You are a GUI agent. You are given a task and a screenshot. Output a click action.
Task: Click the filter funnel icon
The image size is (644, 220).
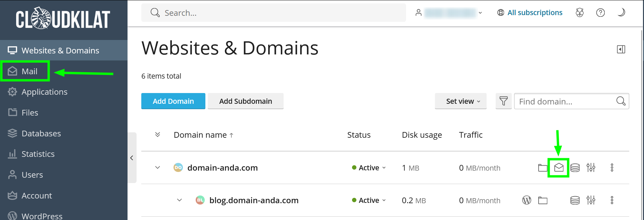503,101
